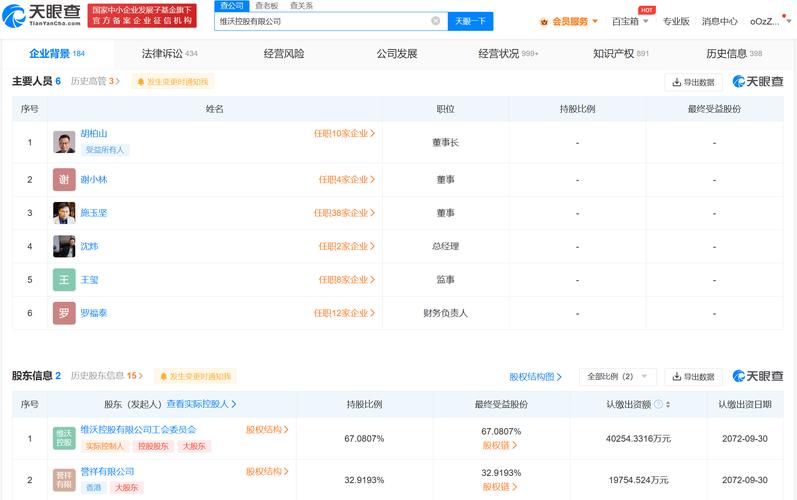This screenshot has width=797, height=500.
Task: Select the 经营状况 tab
Action: pos(508,53)
